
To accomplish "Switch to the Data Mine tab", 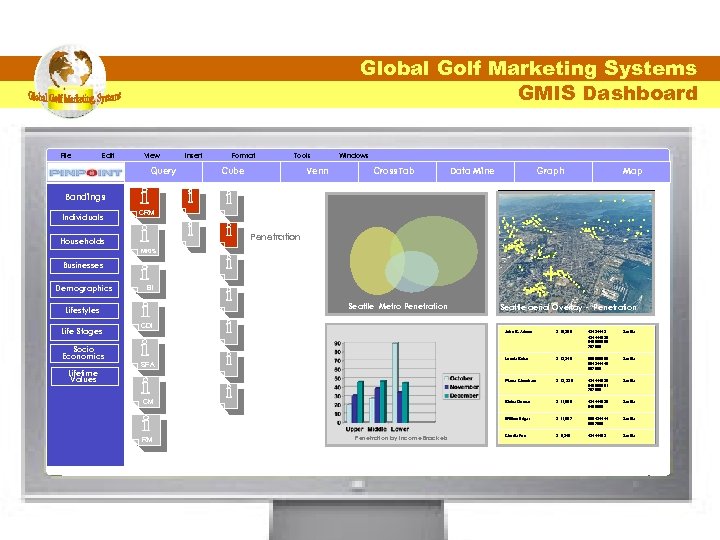I will 475,172.
